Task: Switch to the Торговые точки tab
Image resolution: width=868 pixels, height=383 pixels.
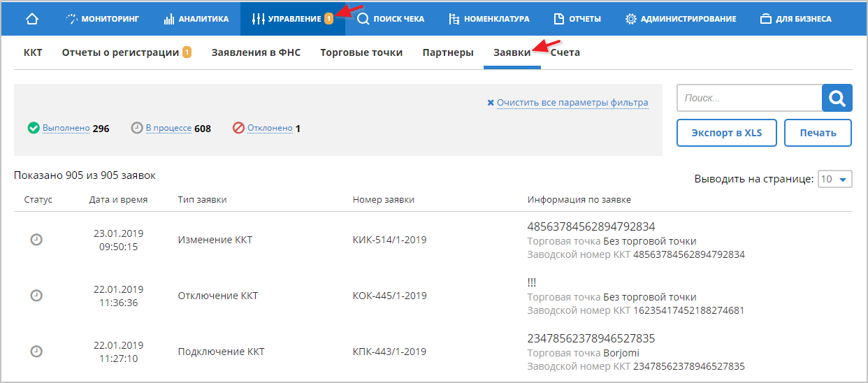Action: pos(361,52)
